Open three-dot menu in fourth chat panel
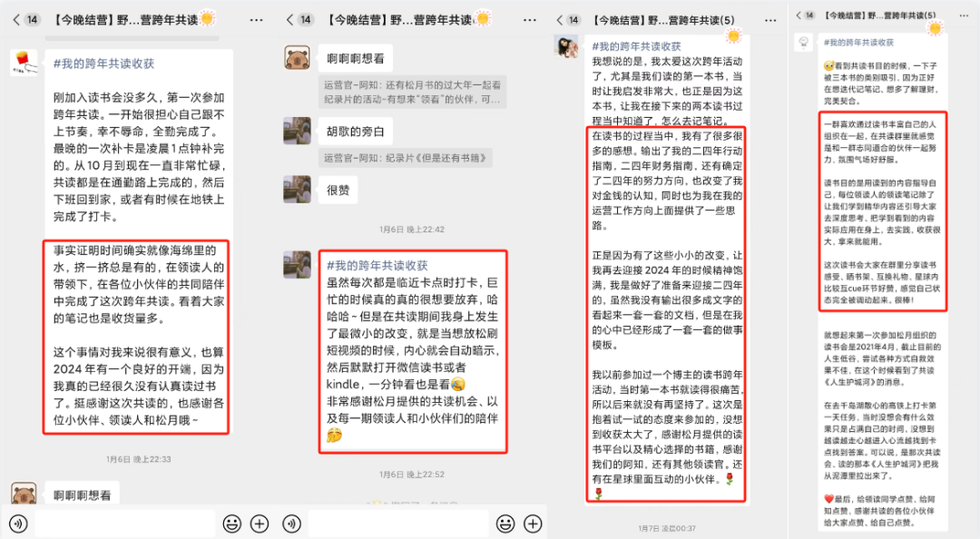Image resolution: width=980 pixels, height=539 pixels. click(964, 15)
